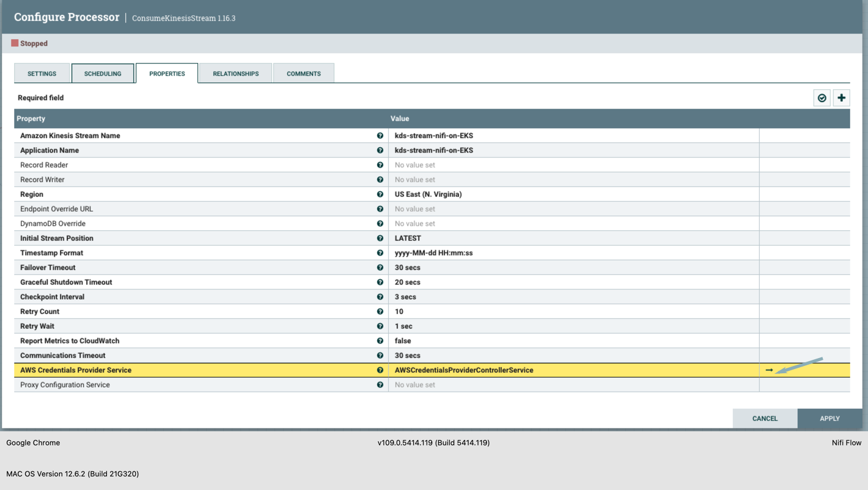Image resolution: width=868 pixels, height=490 pixels.
Task: Open help icon for Endpoint Override URL
Action: coord(380,209)
